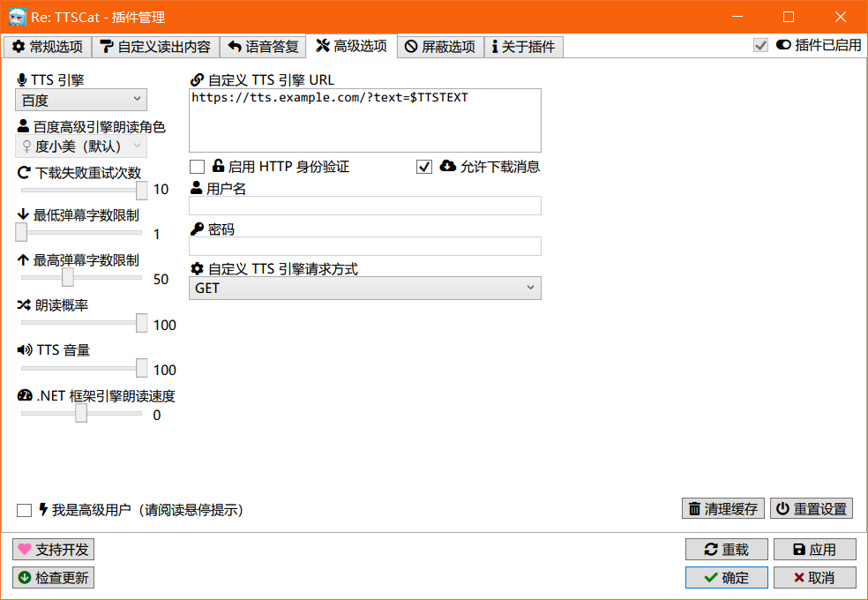
Task: Click the retry arrow icon beside 下载失败重试次数
Action: 23,173
